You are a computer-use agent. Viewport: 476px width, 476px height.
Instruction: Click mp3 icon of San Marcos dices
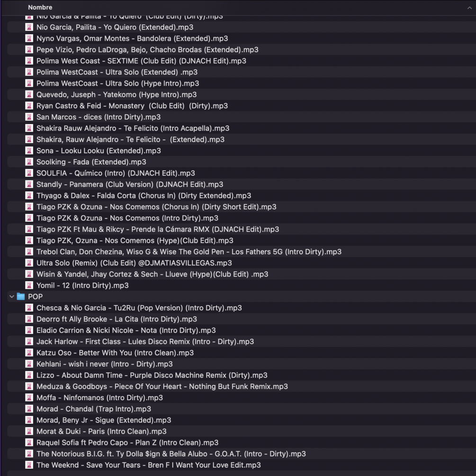29,117
